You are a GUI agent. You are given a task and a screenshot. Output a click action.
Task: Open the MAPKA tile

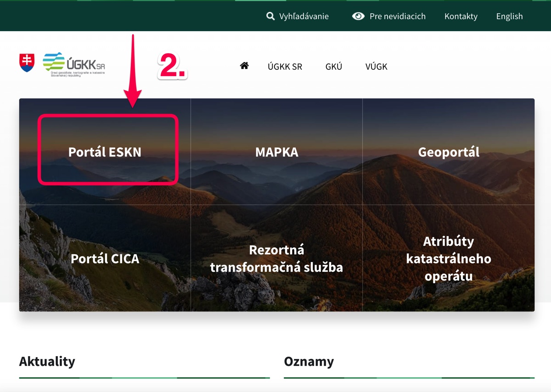click(277, 152)
